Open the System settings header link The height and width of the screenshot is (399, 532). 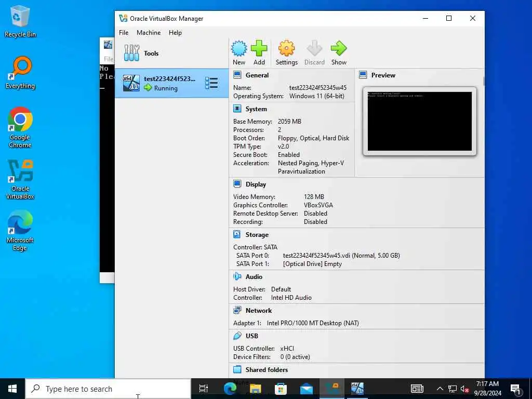[x=256, y=109]
